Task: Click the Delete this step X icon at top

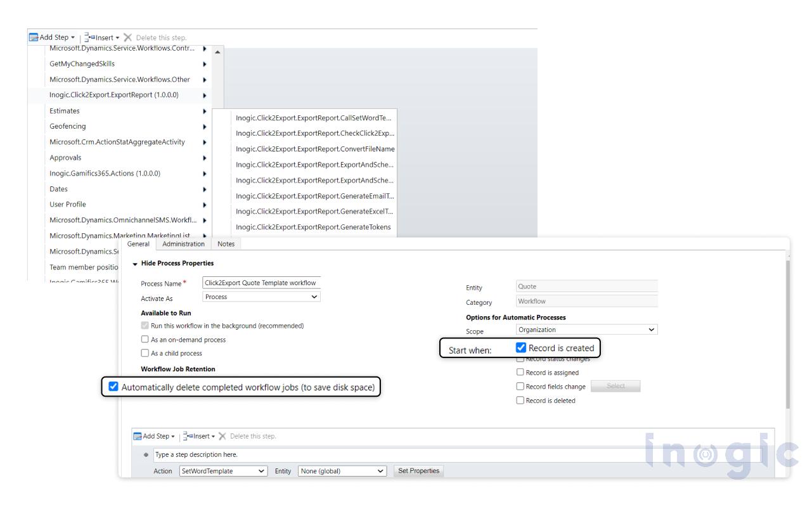Action: pos(128,37)
